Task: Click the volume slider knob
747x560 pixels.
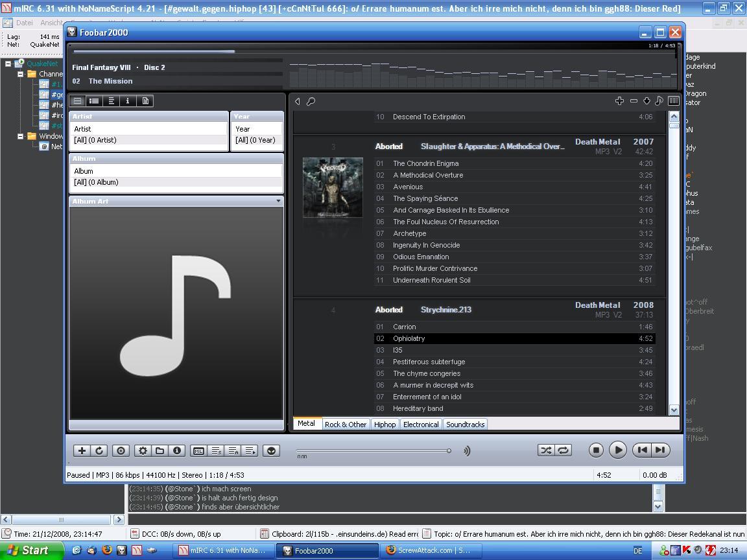Action: tap(449, 450)
